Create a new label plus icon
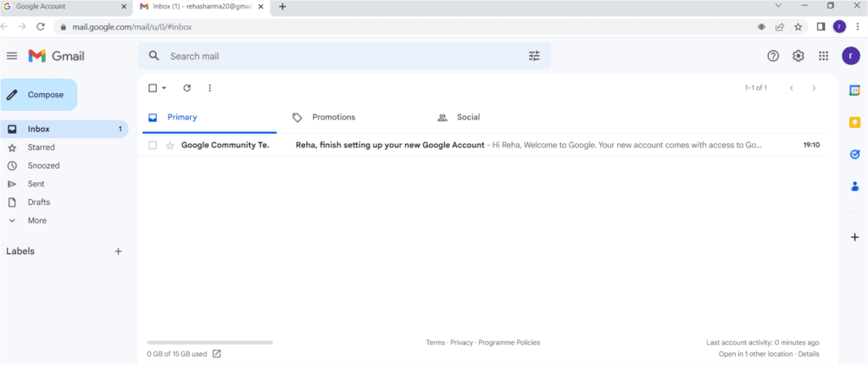The height and width of the screenshot is (365, 868). pyautogui.click(x=118, y=251)
